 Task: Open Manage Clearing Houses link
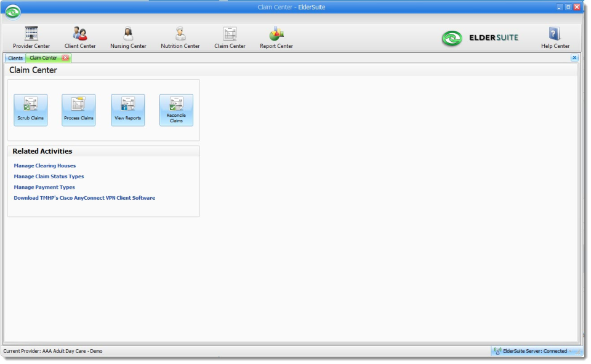[x=45, y=165]
